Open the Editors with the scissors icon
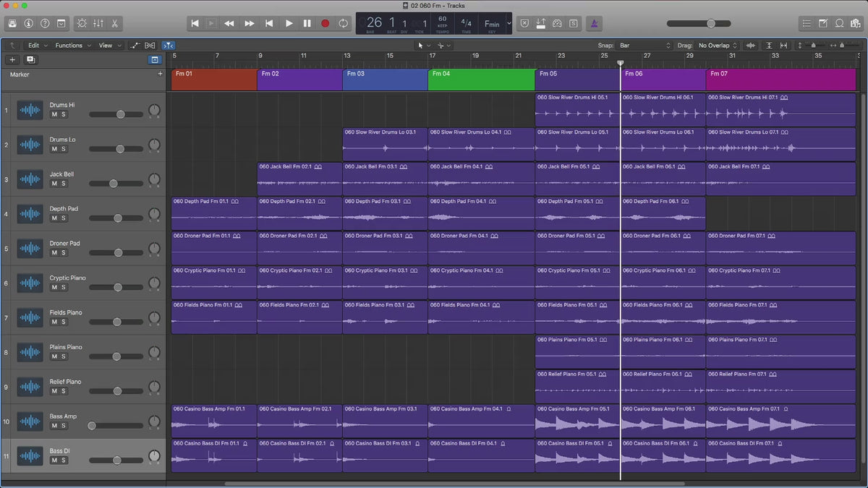 coord(116,23)
